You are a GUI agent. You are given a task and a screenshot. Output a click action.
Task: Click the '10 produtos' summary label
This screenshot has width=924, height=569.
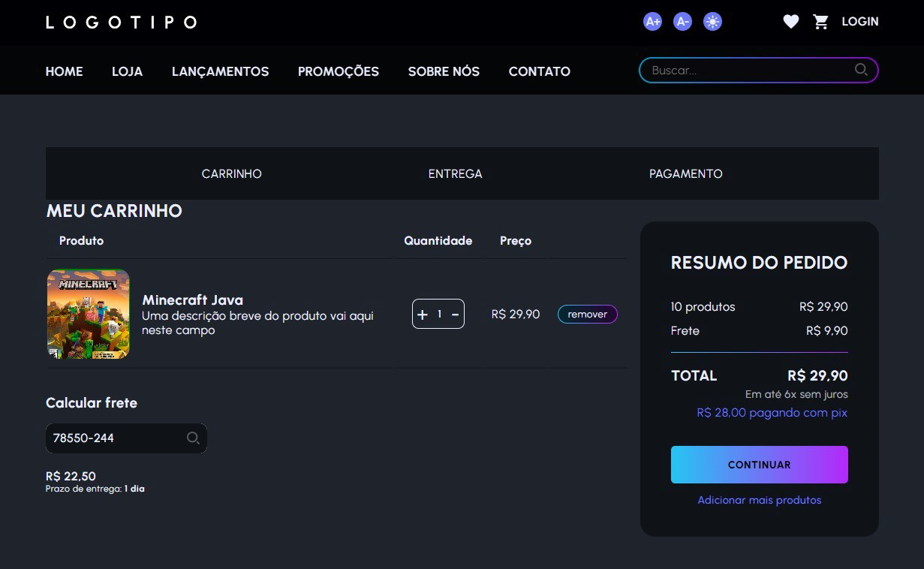pos(703,307)
